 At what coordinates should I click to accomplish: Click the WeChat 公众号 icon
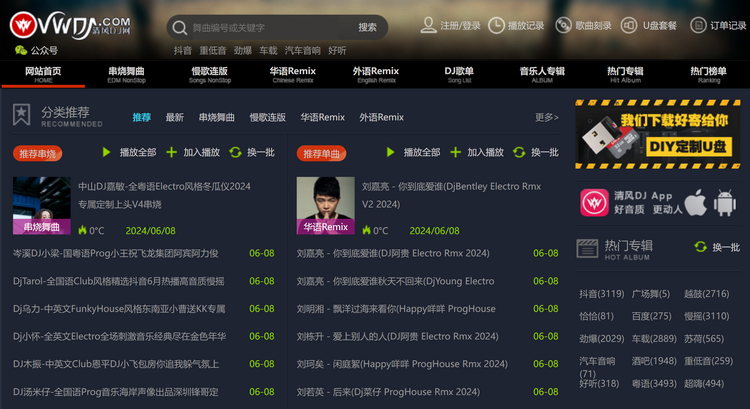tap(20, 50)
